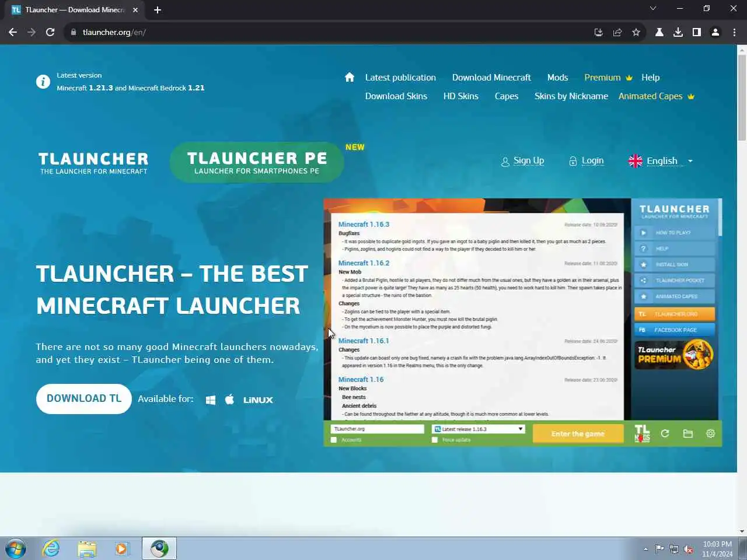Open Chrome profile icon
Screen dimensions: 747x560
[x=715, y=32]
